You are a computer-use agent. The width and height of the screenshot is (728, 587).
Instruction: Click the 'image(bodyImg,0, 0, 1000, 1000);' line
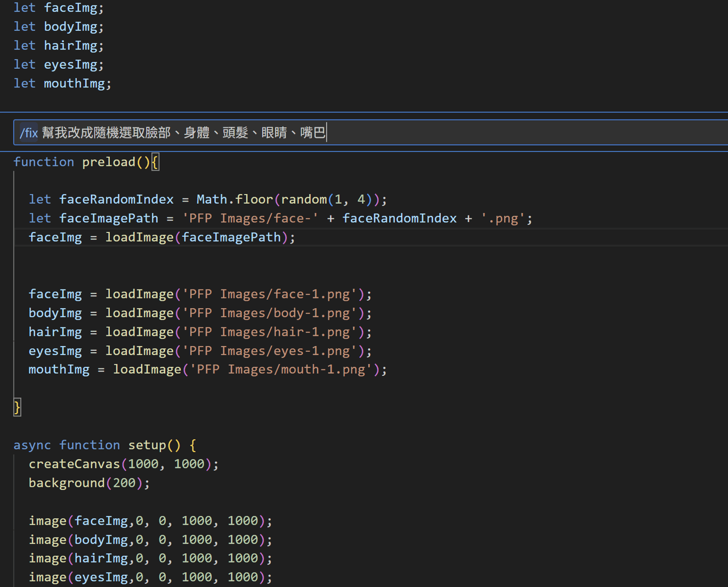click(x=150, y=540)
